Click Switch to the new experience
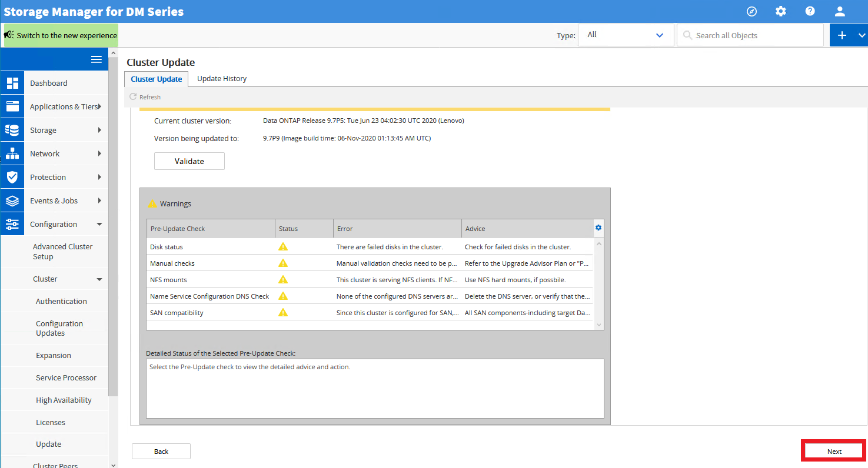This screenshot has width=868, height=468. [x=61, y=35]
